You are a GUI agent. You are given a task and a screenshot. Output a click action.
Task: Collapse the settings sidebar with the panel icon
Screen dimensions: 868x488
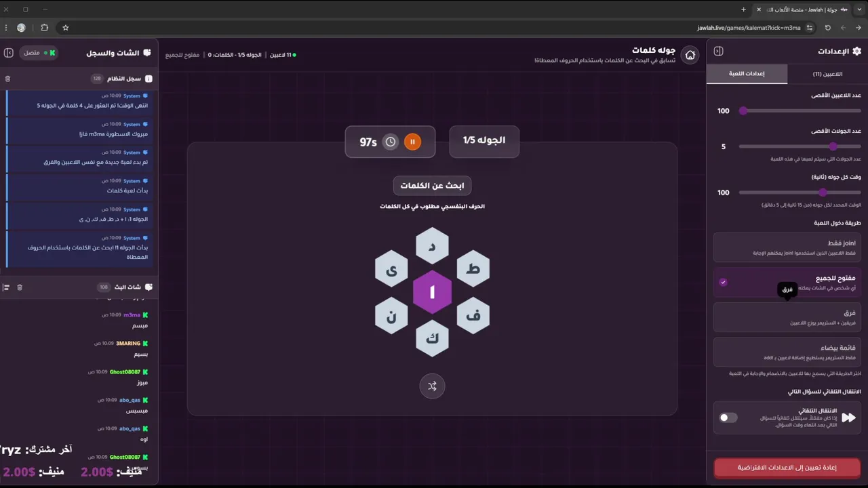click(719, 52)
